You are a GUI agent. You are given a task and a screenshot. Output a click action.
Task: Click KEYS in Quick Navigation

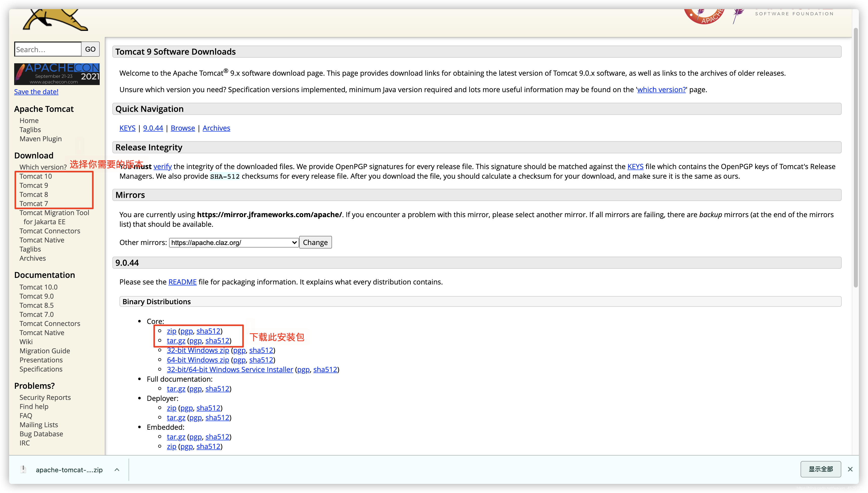[127, 128]
